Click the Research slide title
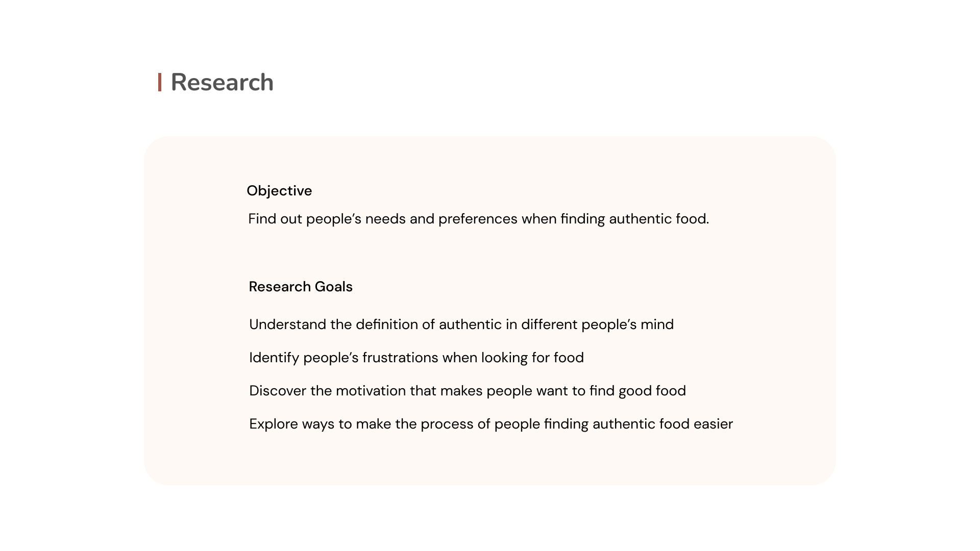This screenshot has height=551, width=980. [222, 83]
